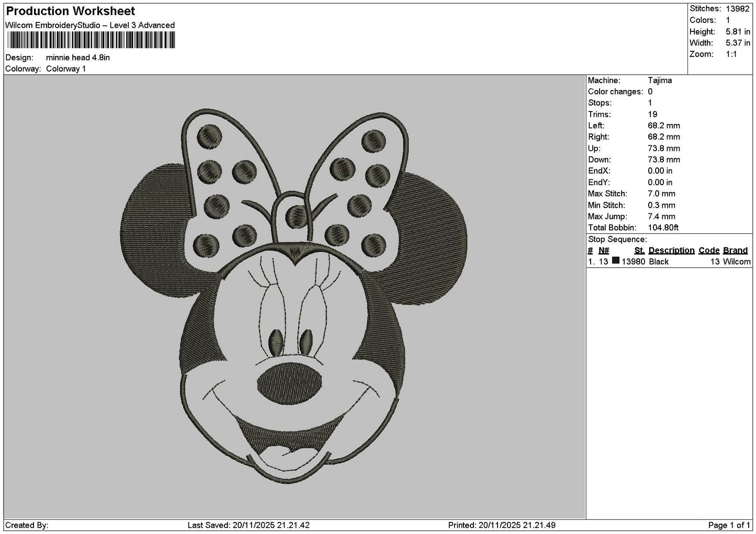The width and height of the screenshot is (756, 534).
Task: Click the 'Up:' value 73.8 mm
Action: [x=664, y=149]
